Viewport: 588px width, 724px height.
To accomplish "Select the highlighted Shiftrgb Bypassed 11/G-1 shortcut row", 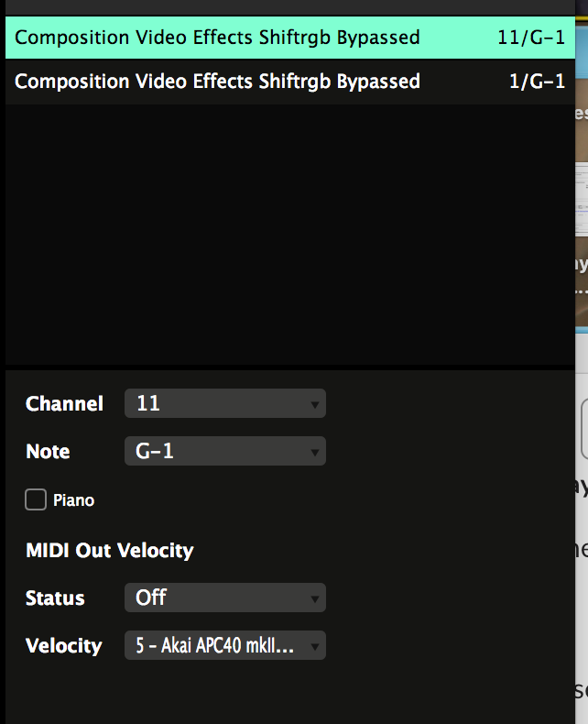I will tap(217, 38).
